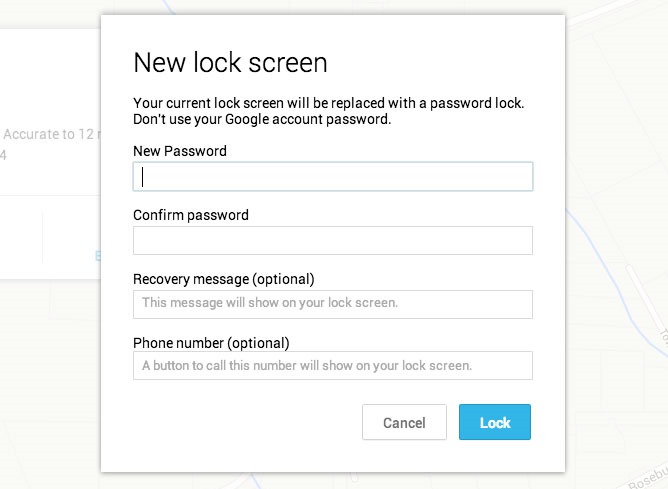The image size is (668, 489).
Task: Click the "Don't use your Google account password" note
Action: tap(262, 120)
